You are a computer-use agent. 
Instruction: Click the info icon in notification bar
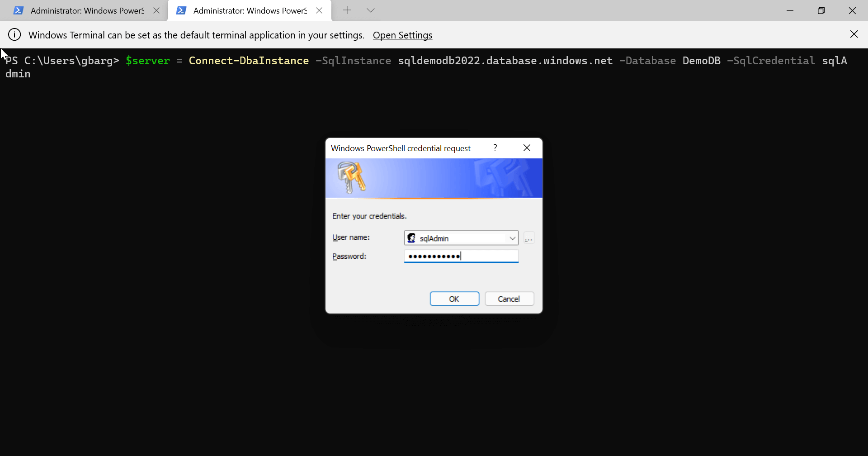[x=14, y=35]
